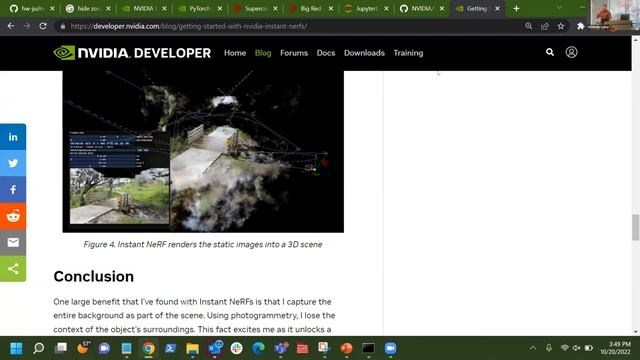Open the Downloads menu item
This screenshot has height=360, width=640.
(x=364, y=53)
